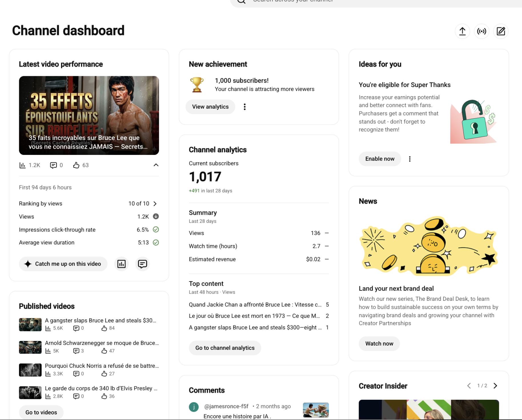Click Enable now for Super Thanks
Screen dimensions: 522x420
[380, 159]
